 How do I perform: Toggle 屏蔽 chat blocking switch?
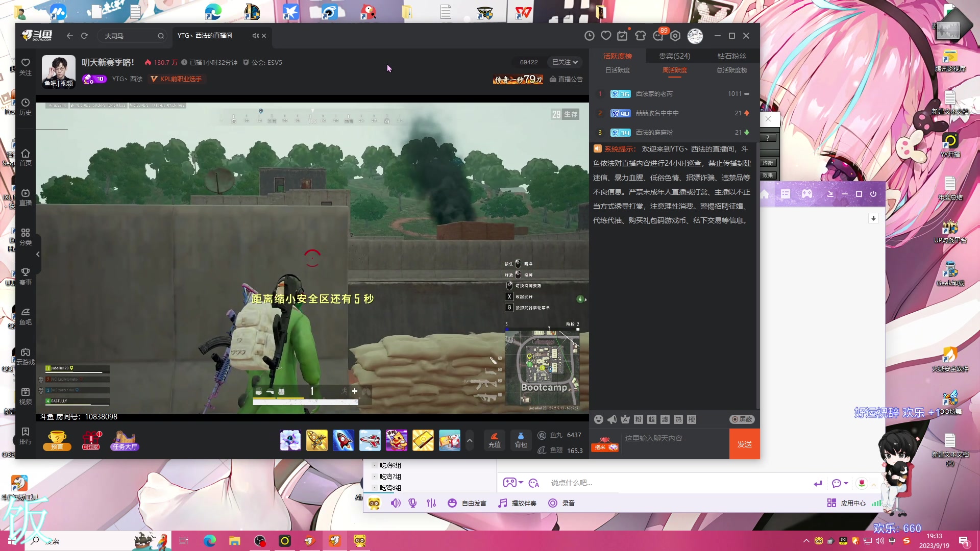coord(742,419)
